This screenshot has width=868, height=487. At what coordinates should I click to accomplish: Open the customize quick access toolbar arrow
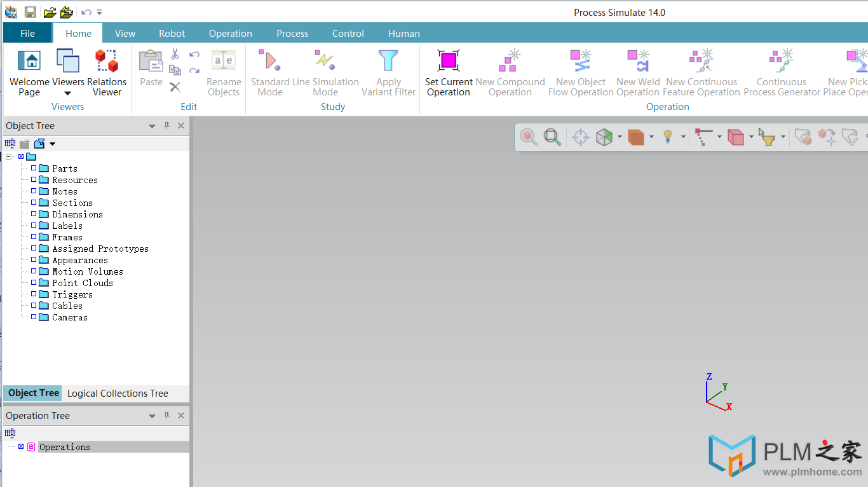pyautogui.click(x=100, y=12)
